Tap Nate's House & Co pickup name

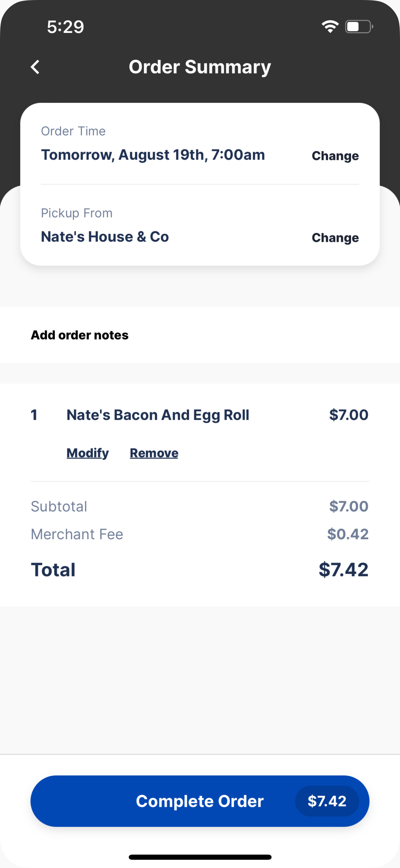pyautogui.click(x=105, y=237)
